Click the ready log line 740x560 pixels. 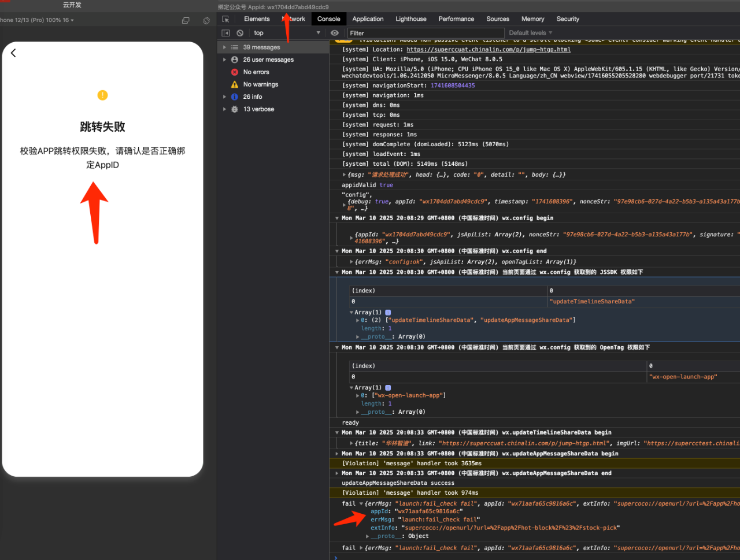[350, 423]
